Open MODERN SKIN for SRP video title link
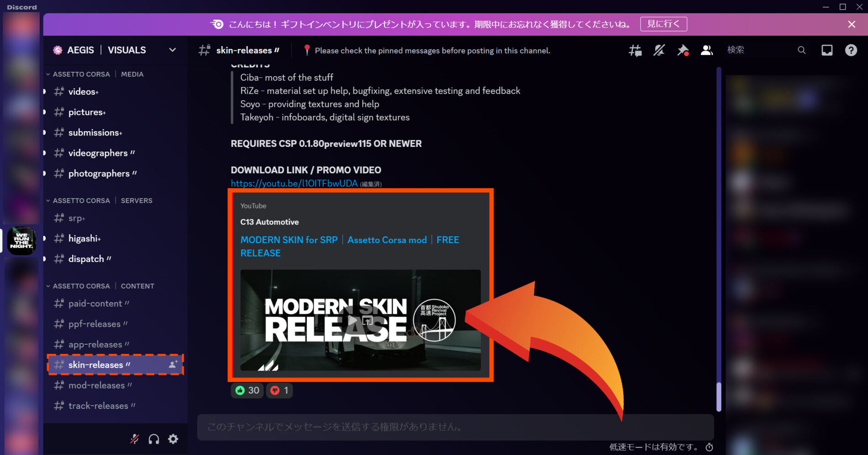868x455 pixels. click(349, 246)
